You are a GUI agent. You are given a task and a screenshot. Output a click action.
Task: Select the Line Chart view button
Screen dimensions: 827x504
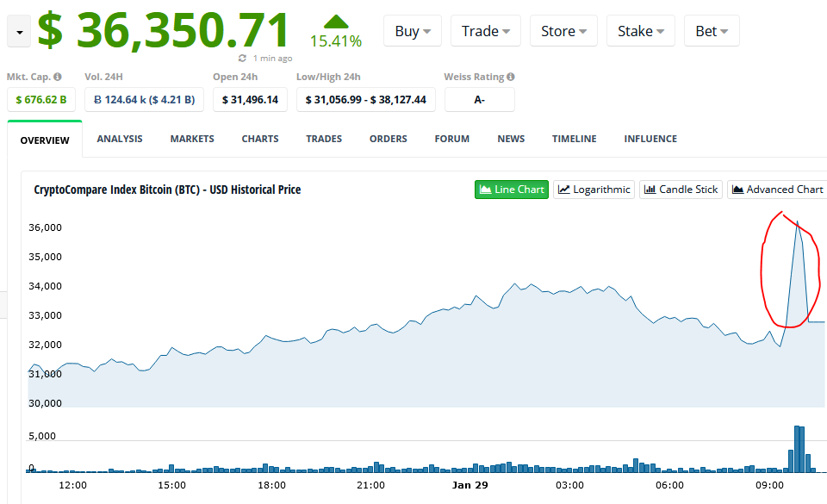click(x=512, y=190)
